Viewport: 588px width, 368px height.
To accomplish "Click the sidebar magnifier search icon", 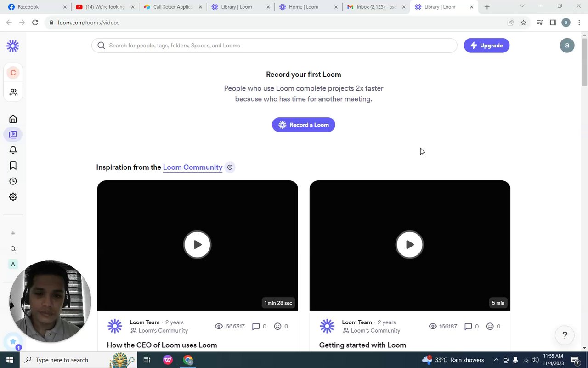I will pyautogui.click(x=13, y=249).
